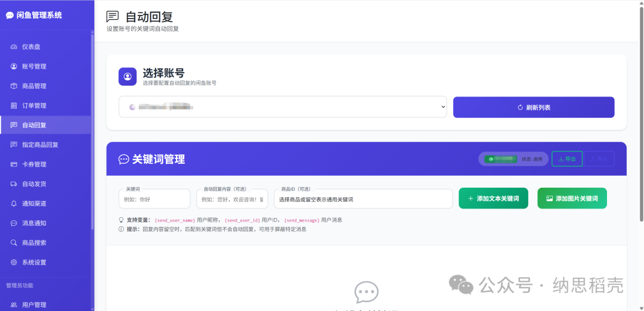Click the 导入 import button
This screenshot has height=311, width=644.
tap(599, 159)
